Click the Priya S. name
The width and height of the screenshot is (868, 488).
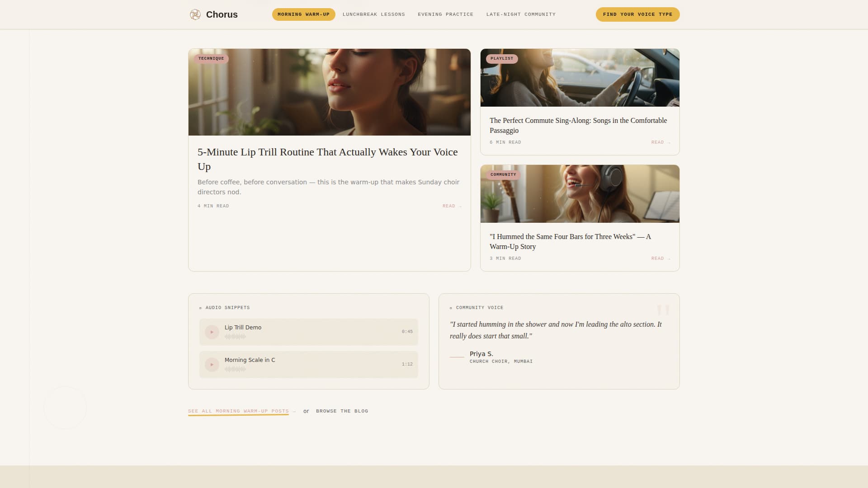pyautogui.click(x=481, y=354)
